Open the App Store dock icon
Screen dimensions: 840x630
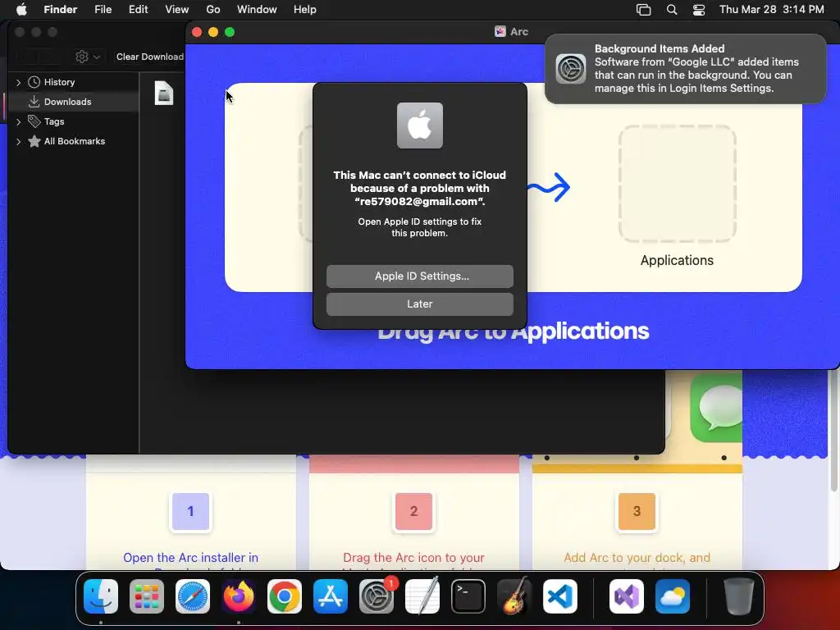[331, 596]
